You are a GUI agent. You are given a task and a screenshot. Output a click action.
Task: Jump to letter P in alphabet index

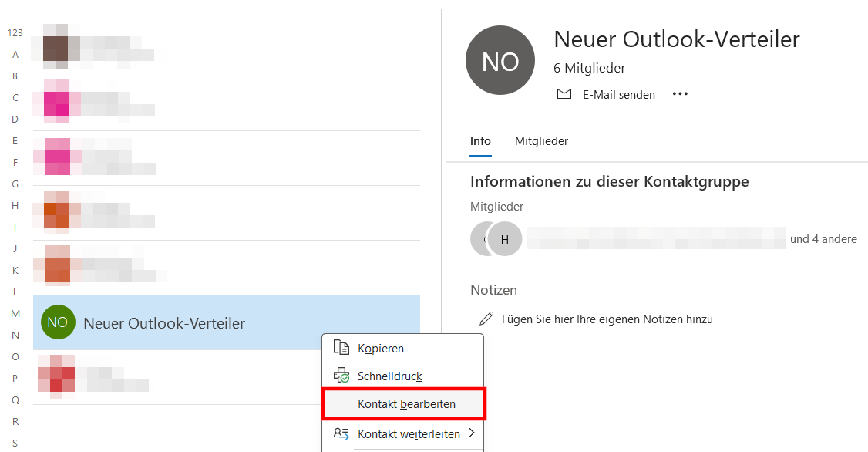(x=15, y=378)
